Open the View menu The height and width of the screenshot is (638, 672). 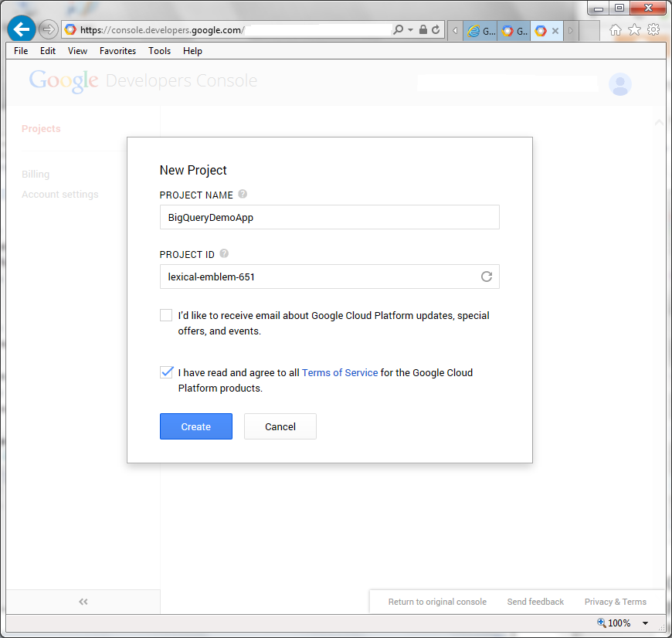77,51
